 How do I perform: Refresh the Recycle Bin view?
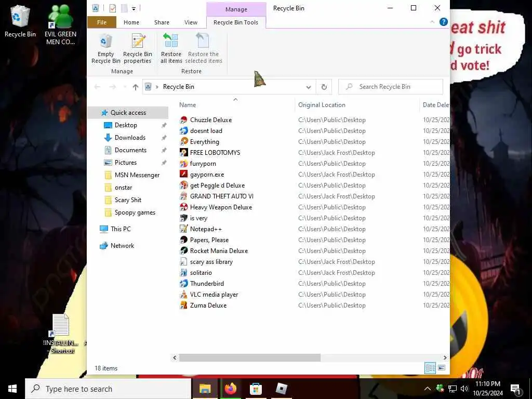pyautogui.click(x=324, y=87)
